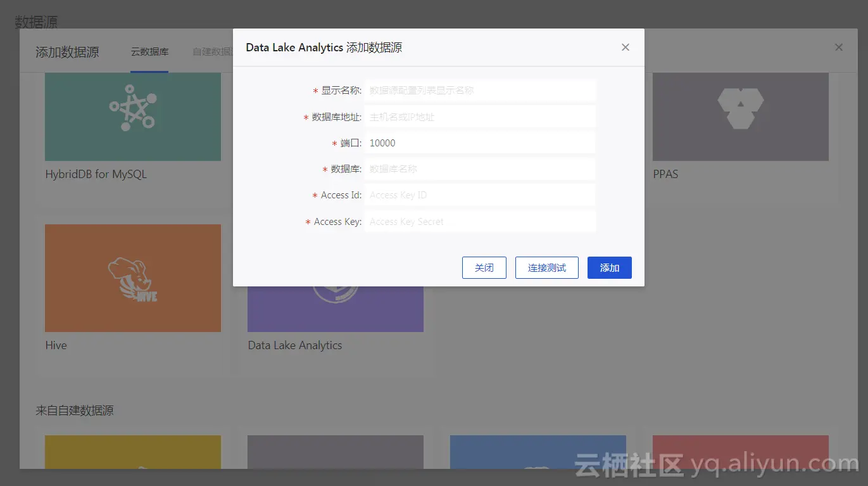Switch to the 云数据库 tab
868x486 pixels.
[x=149, y=52]
